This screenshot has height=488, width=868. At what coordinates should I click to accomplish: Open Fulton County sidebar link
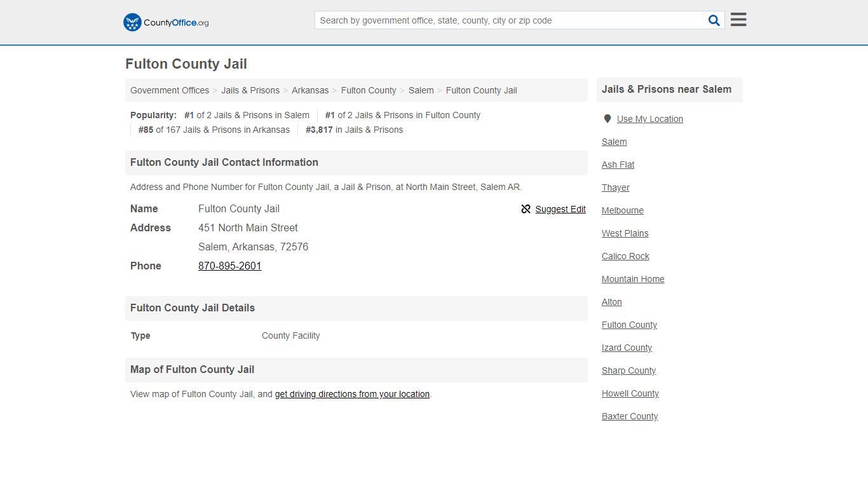630,325
